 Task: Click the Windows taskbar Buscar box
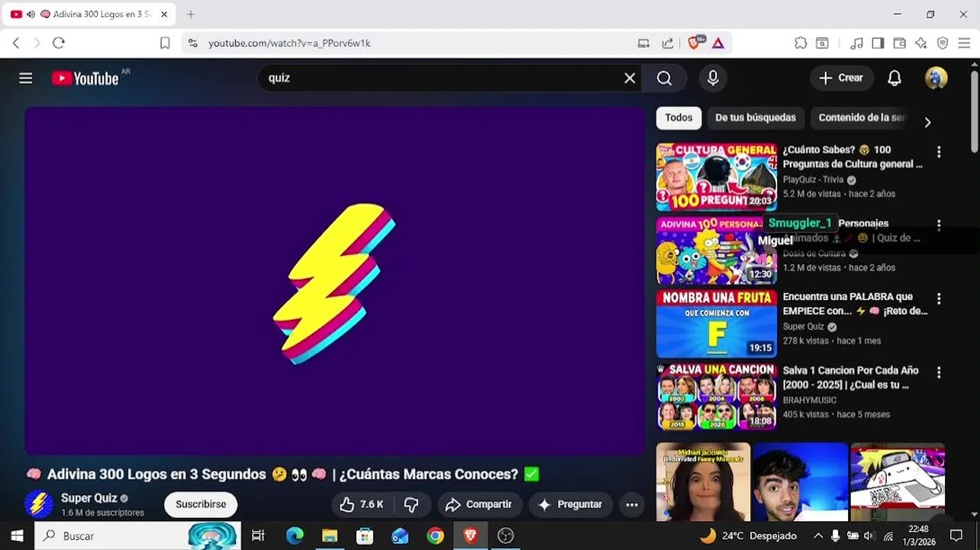tap(137, 535)
